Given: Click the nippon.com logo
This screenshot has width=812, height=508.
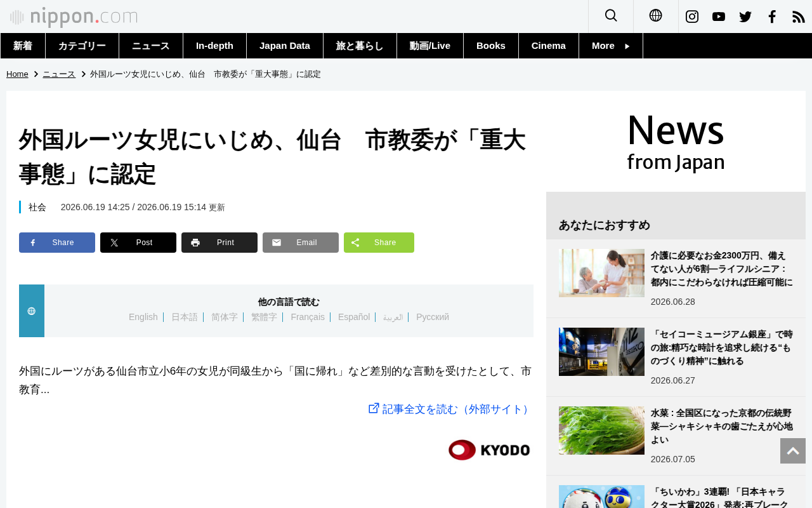Looking at the screenshot, I should pos(74,17).
